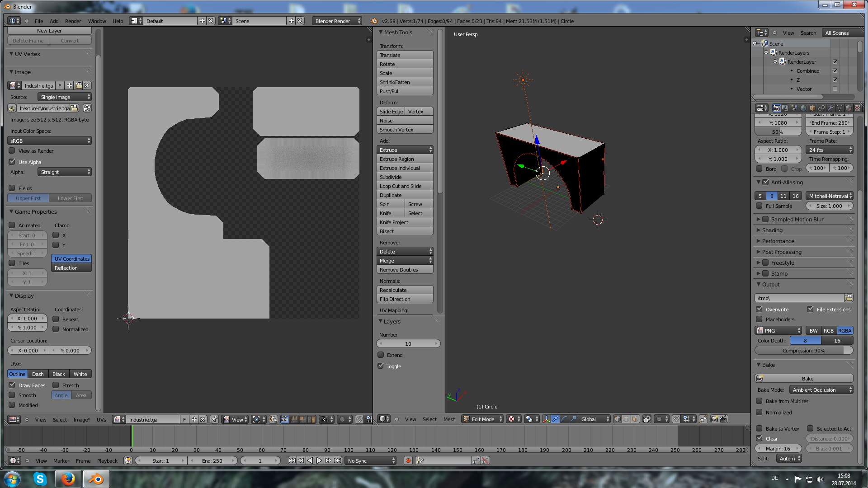Click the Play animation button
The width and height of the screenshot is (868, 488).
(319, 460)
